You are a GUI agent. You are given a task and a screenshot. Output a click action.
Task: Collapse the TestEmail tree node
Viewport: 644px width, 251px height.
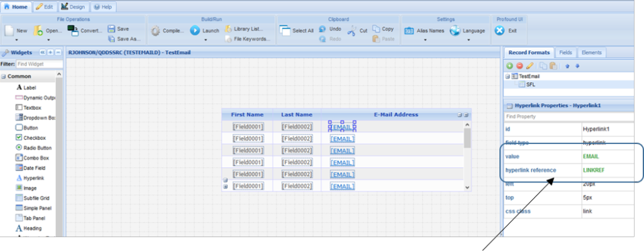pos(508,76)
